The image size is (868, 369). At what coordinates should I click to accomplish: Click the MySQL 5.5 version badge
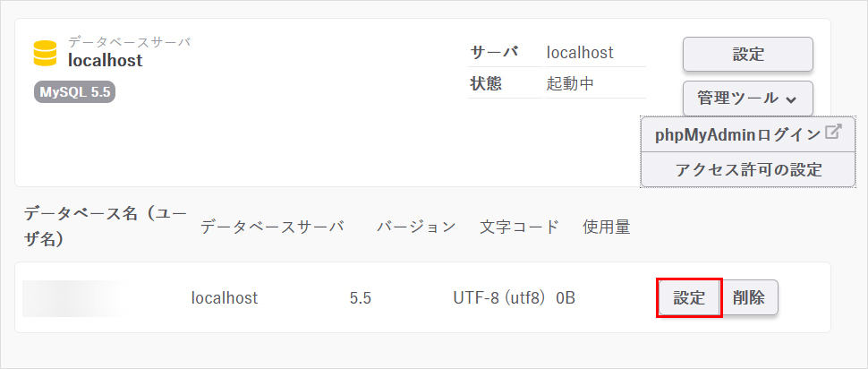click(75, 91)
